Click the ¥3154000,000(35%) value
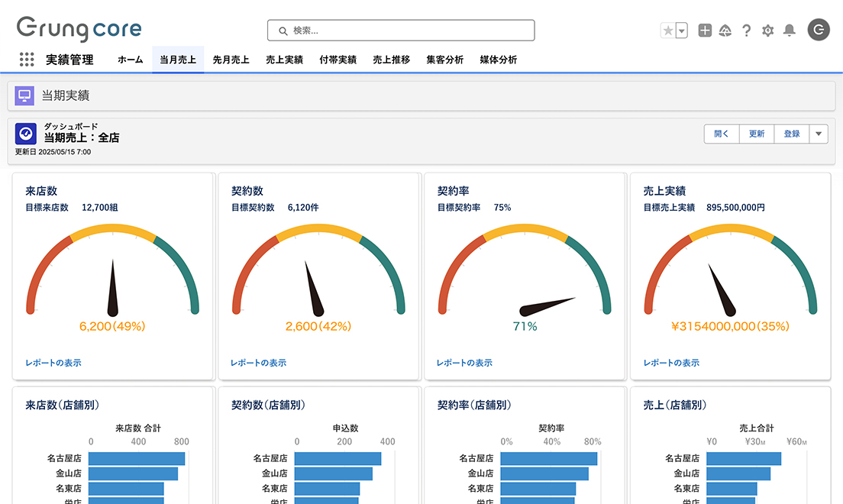 tap(730, 327)
